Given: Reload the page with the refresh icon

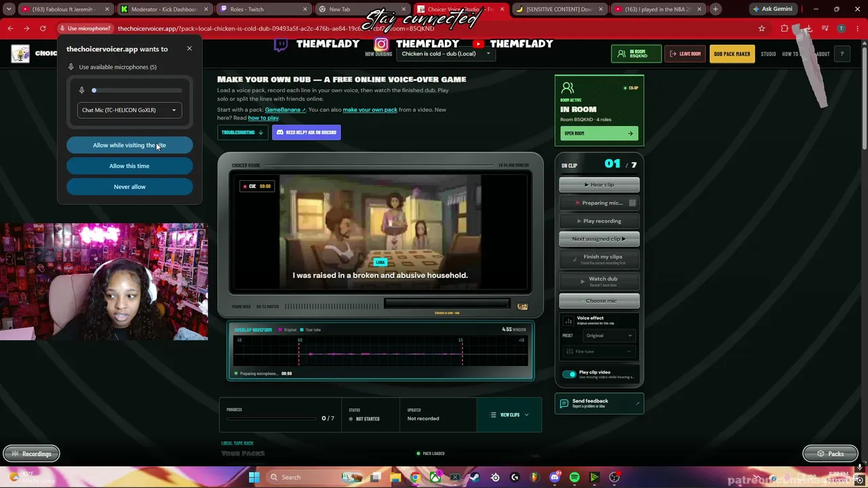Looking at the screenshot, I should coord(43,28).
